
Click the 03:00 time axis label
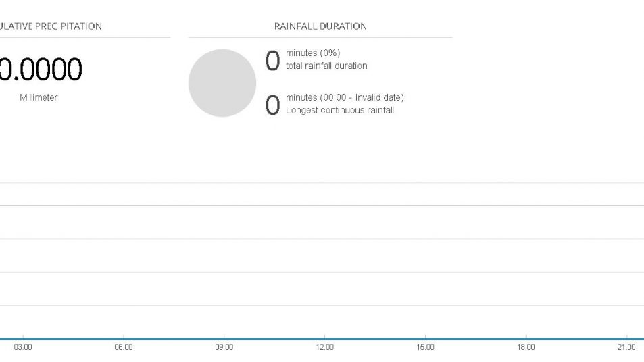click(23, 347)
